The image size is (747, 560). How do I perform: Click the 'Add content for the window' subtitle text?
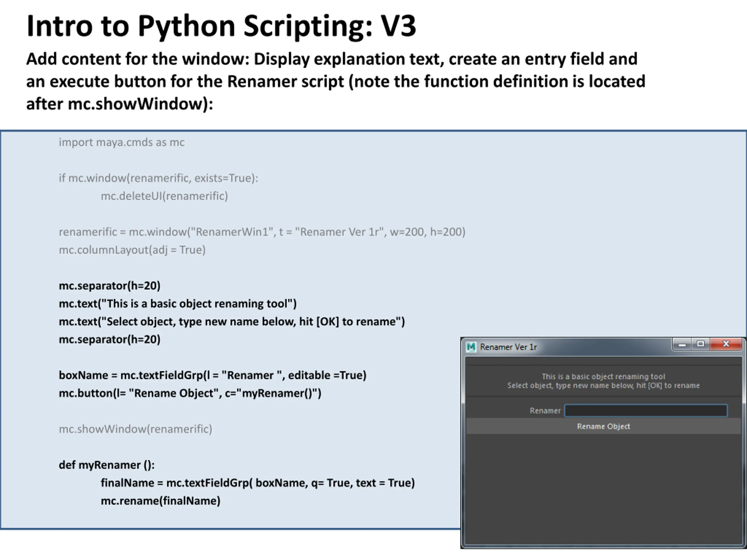(336, 81)
